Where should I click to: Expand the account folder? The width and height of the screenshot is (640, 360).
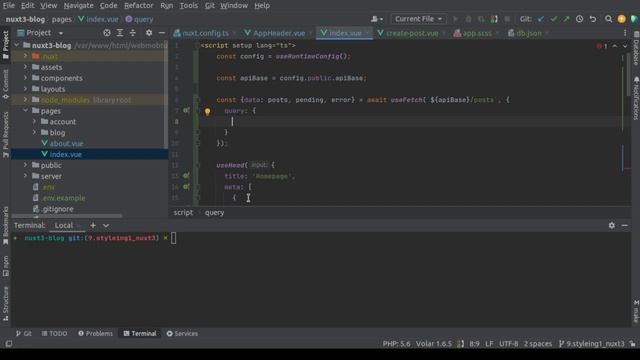tap(34, 122)
